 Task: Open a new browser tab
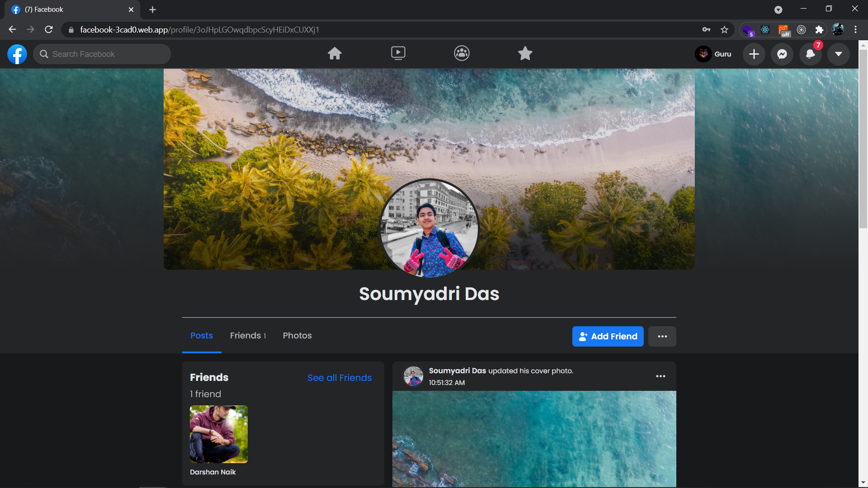(152, 9)
